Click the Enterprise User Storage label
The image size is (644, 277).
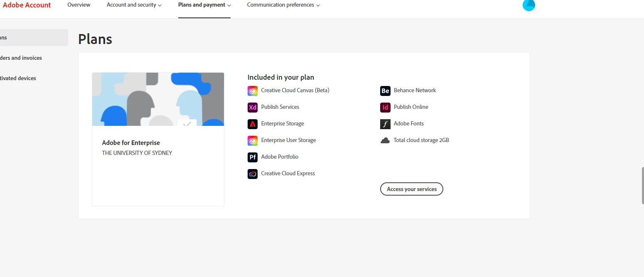coord(289,140)
